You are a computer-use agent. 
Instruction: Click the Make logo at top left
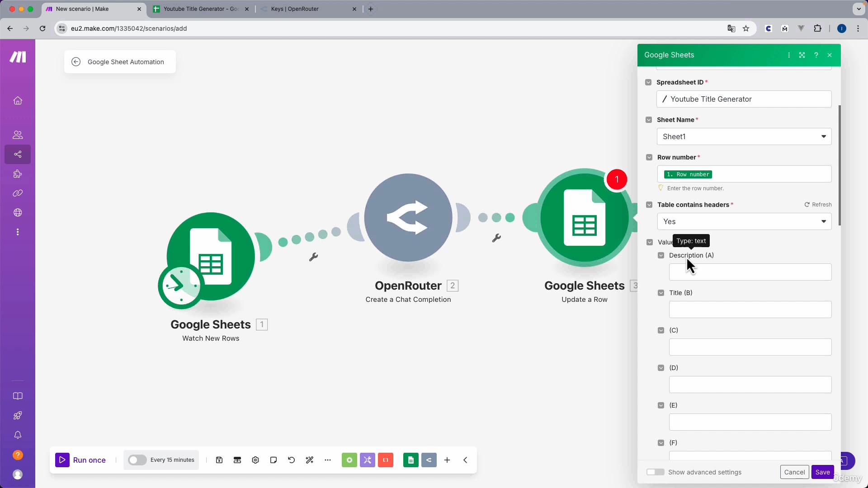click(18, 57)
